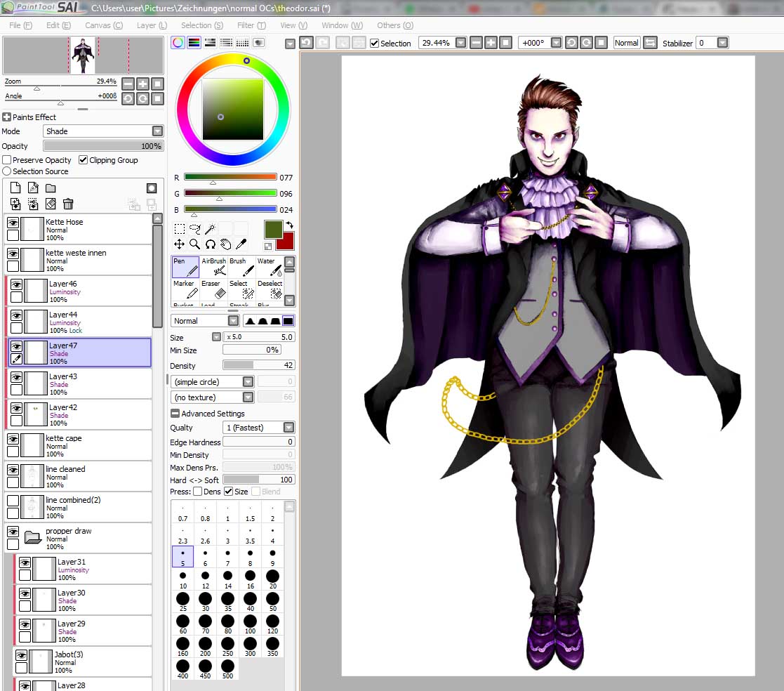Activate the eyedropper color picker tool
The width and height of the screenshot is (784, 691).
pos(241,244)
